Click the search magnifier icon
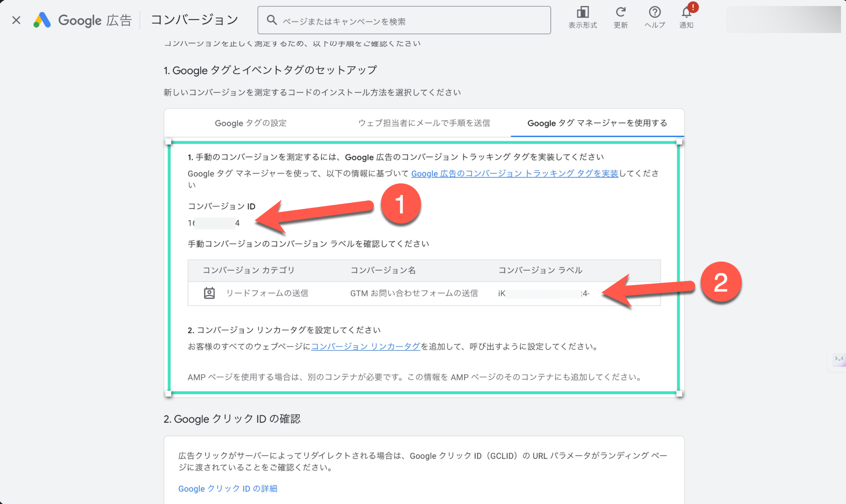This screenshot has width=846, height=504. (272, 20)
